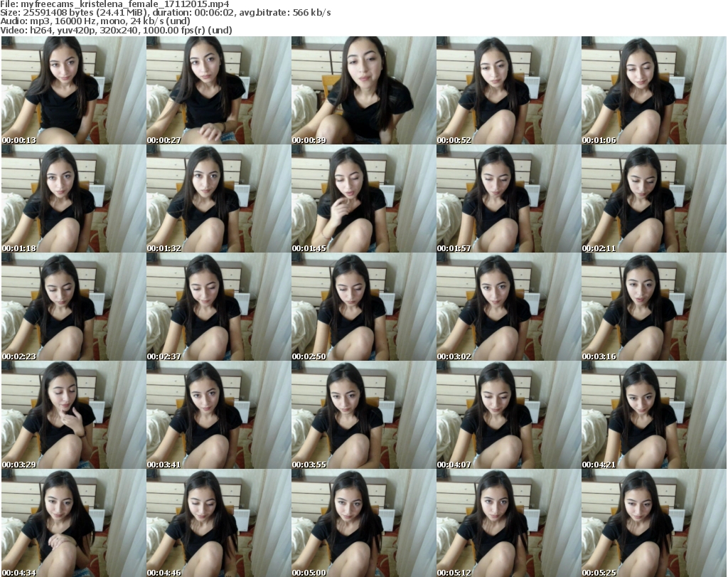Click the Video line showing h264 320x240
Screen dimensions: 728x577
click(x=116, y=30)
